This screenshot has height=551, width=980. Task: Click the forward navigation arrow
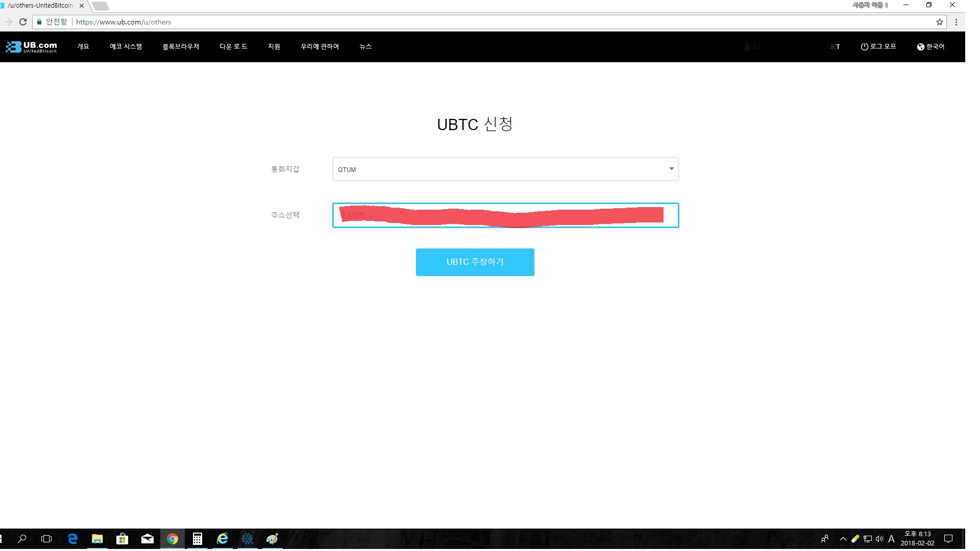(x=8, y=22)
